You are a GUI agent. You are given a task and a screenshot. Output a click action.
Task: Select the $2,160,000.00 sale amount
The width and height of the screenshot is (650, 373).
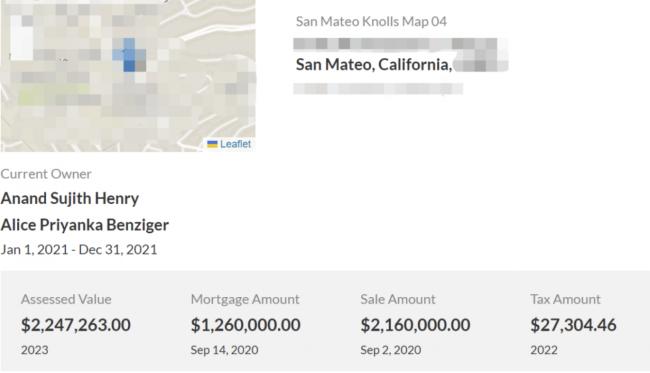click(415, 325)
